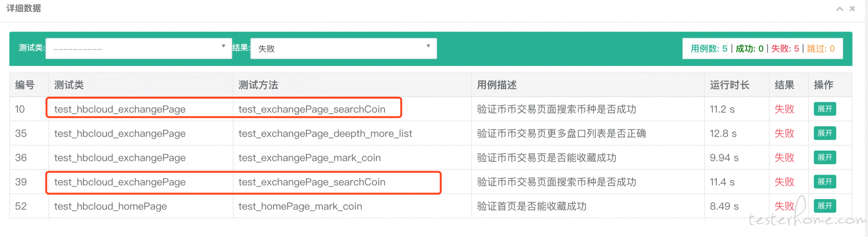The width and height of the screenshot is (868, 237).
Task: Open the 结果 dropdown showing 失败
Action: click(344, 48)
